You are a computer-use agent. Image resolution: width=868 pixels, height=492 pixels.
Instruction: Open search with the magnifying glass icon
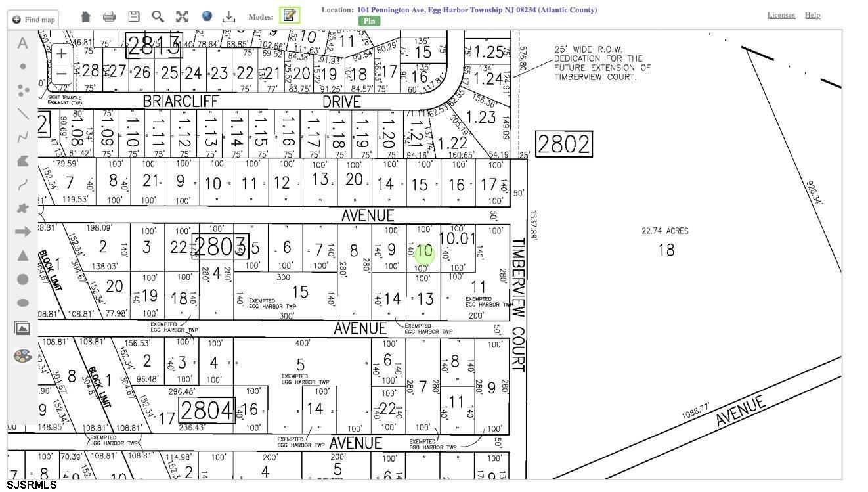pyautogui.click(x=158, y=16)
